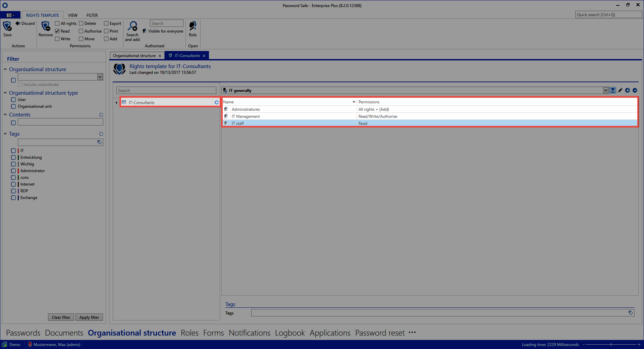Screen dimensions: 644x349
Task: Click the Remove shield icon
Action: pos(46,26)
